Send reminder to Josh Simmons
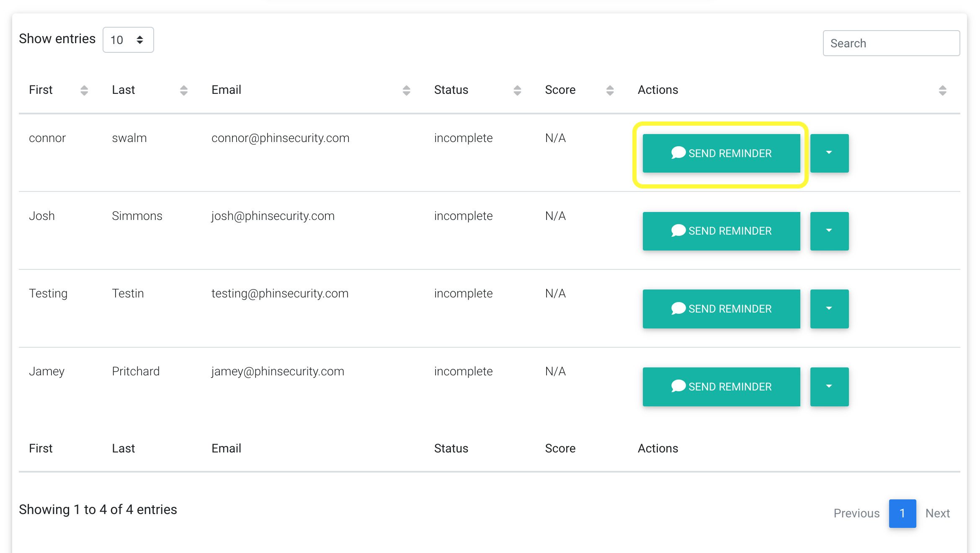The height and width of the screenshot is (553, 980). 721,231
